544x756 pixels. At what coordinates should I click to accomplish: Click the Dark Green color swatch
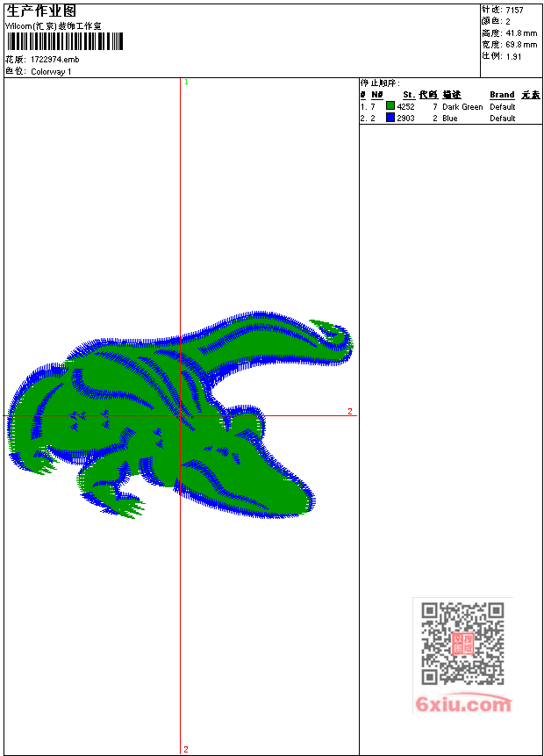point(390,106)
